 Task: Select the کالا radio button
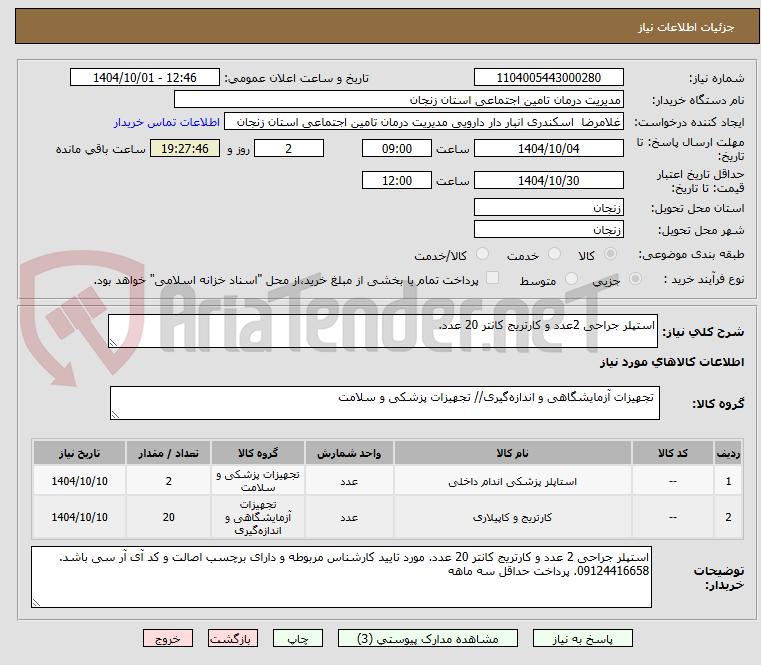[x=611, y=254]
